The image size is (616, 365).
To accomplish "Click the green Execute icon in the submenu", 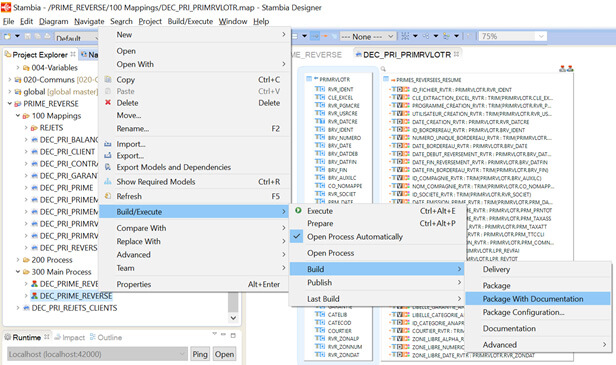I will pyautogui.click(x=298, y=211).
